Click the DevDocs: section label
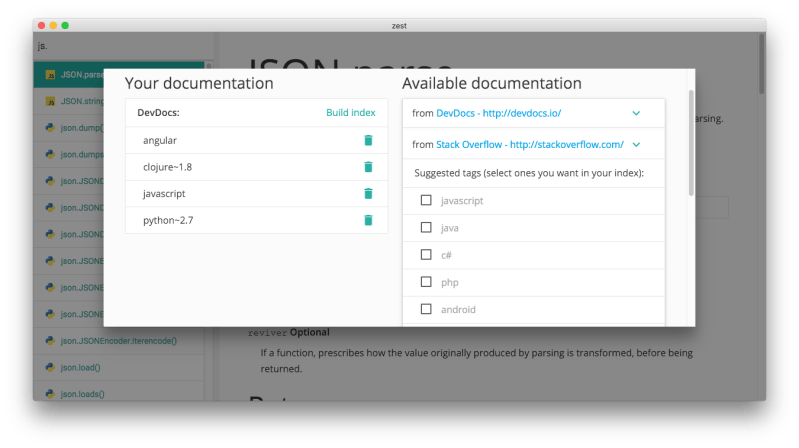799x448 pixels. coord(158,113)
